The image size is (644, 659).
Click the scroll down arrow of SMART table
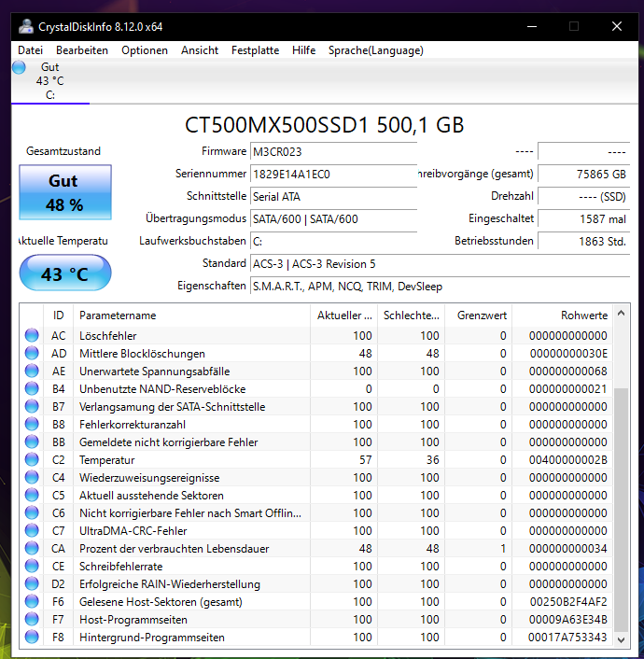click(x=622, y=639)
